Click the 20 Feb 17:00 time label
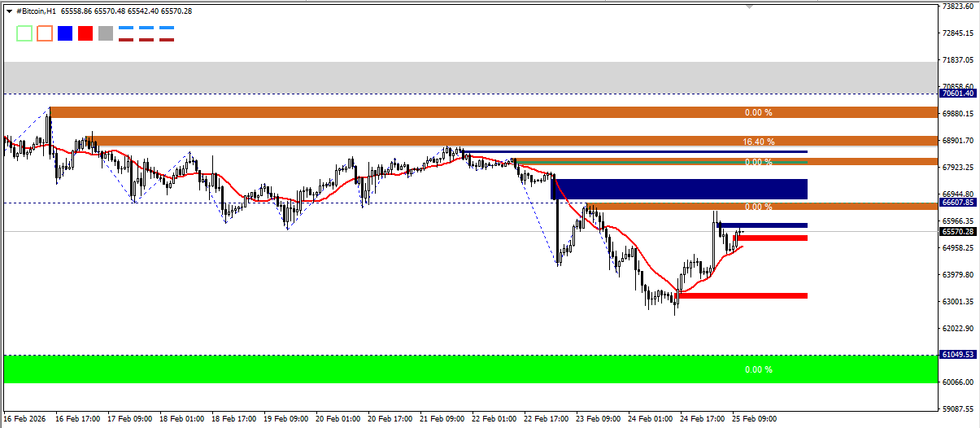 390,419
